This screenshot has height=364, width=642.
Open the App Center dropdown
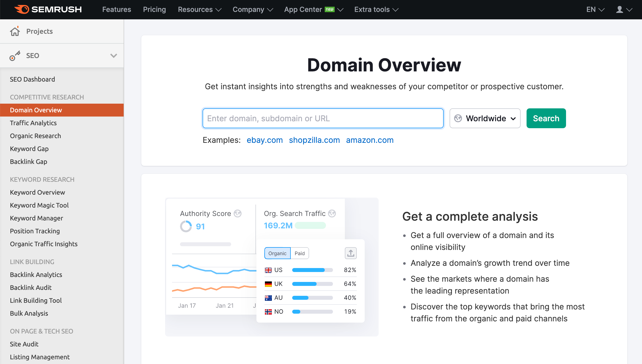click(314, 9)
